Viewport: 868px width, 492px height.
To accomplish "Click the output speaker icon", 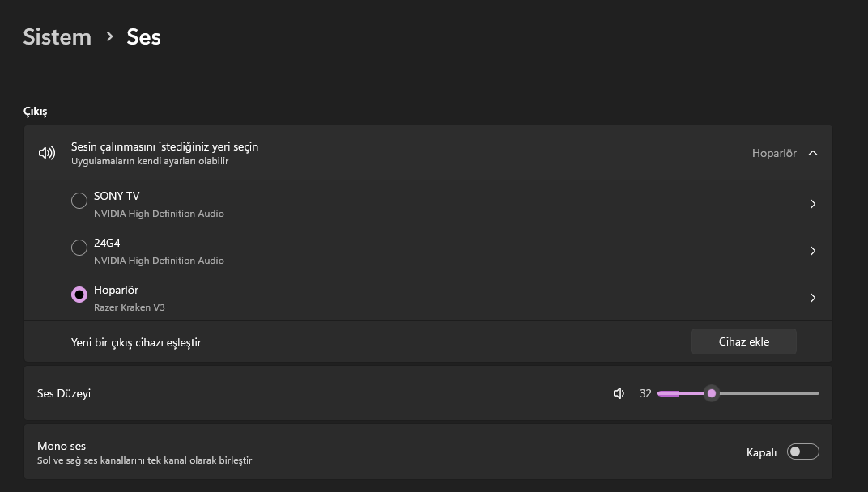I will [47, 153].
